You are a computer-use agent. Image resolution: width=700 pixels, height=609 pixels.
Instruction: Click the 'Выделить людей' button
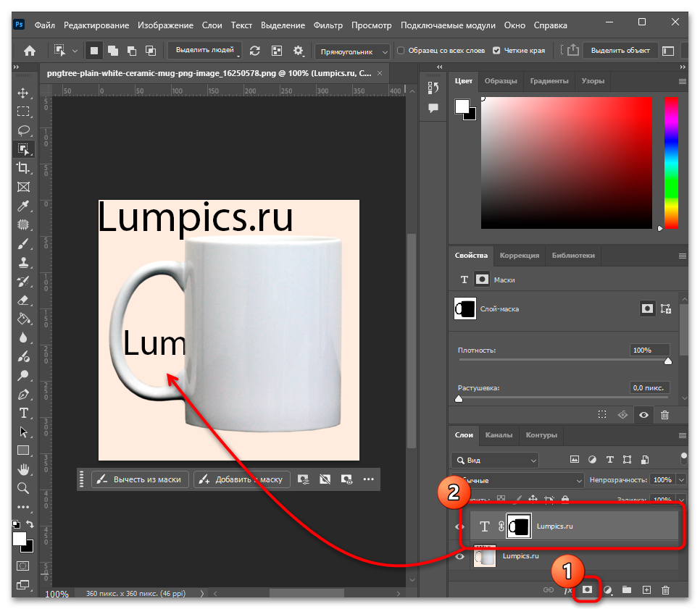click(x=205, y=51)
